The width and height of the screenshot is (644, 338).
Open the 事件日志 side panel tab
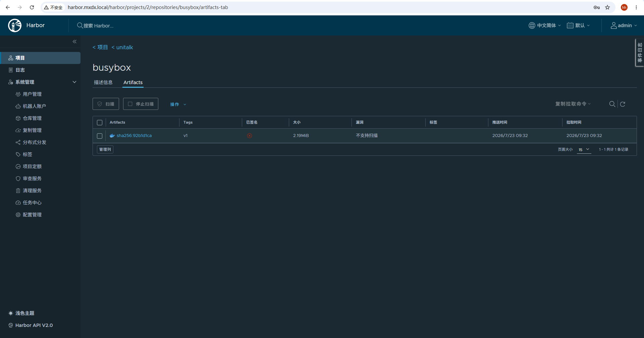pos(640,53)
